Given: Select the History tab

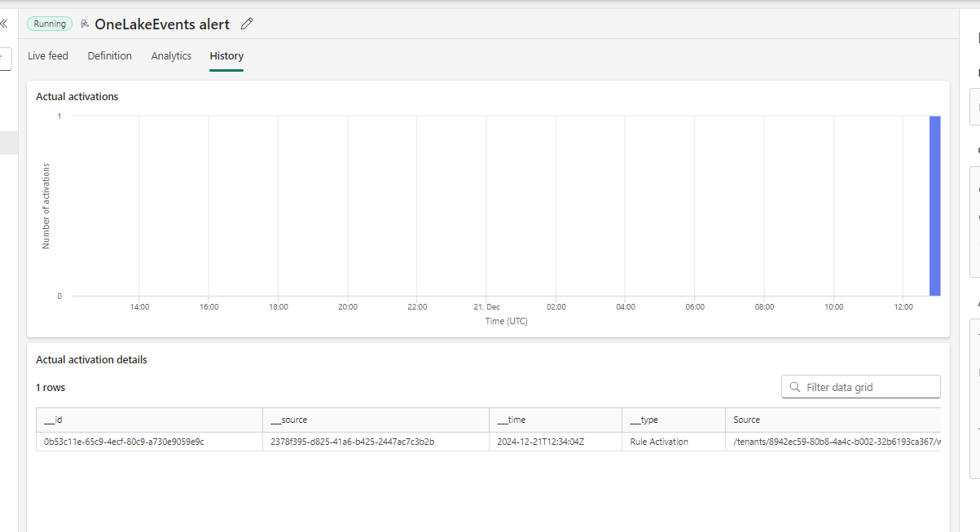Looking at the screenshot, I should 226,56.
